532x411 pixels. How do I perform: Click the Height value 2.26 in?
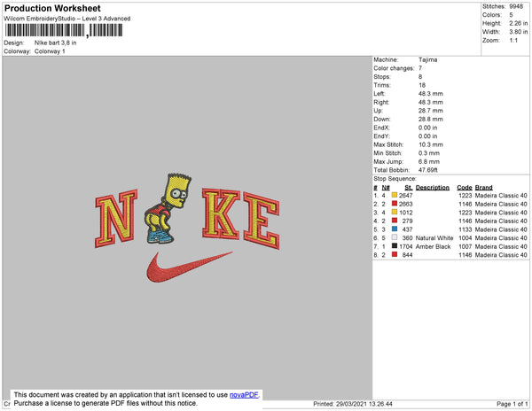(519, 23)
